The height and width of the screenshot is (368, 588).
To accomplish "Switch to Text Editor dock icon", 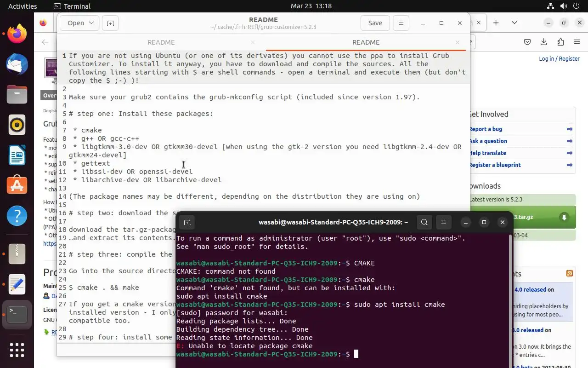I will pyautogui.click(x=17, y=284).
